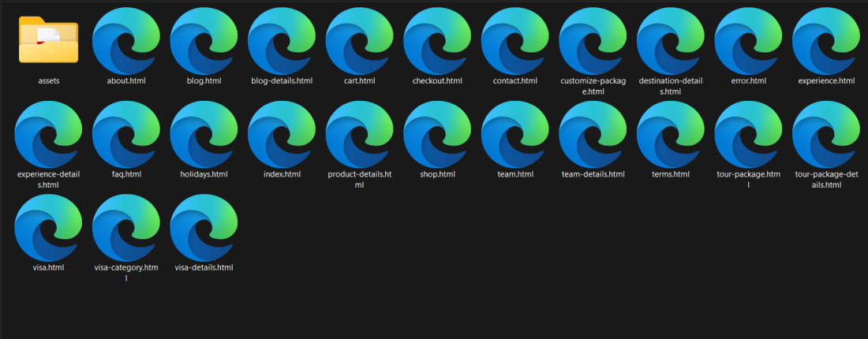Click the "holidays.html" name label

point(204,174)
